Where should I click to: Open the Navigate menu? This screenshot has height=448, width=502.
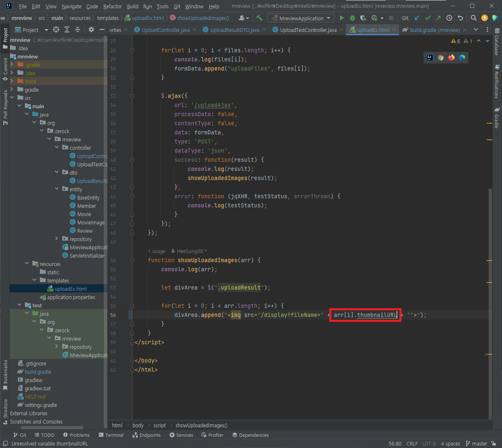(x=71, y=6)
